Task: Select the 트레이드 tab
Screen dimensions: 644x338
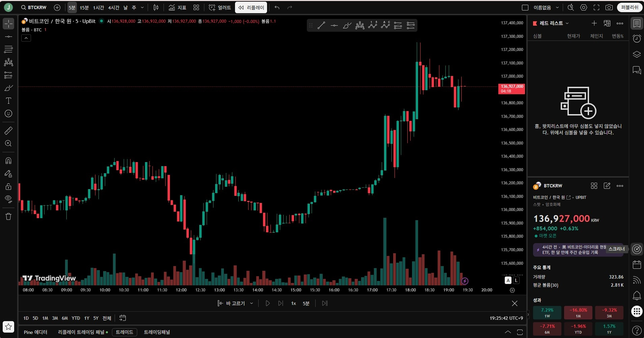Action: [124, 332]
